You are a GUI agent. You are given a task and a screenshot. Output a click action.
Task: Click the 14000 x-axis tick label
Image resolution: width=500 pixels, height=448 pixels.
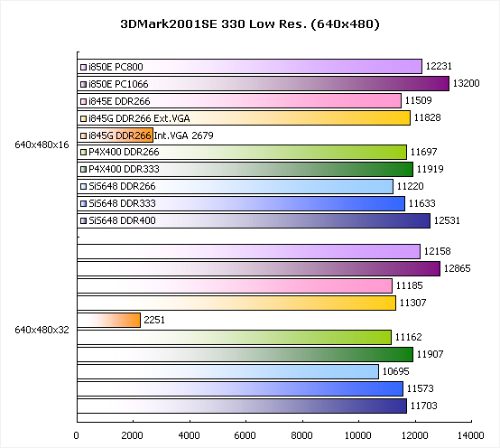point(470,435)
